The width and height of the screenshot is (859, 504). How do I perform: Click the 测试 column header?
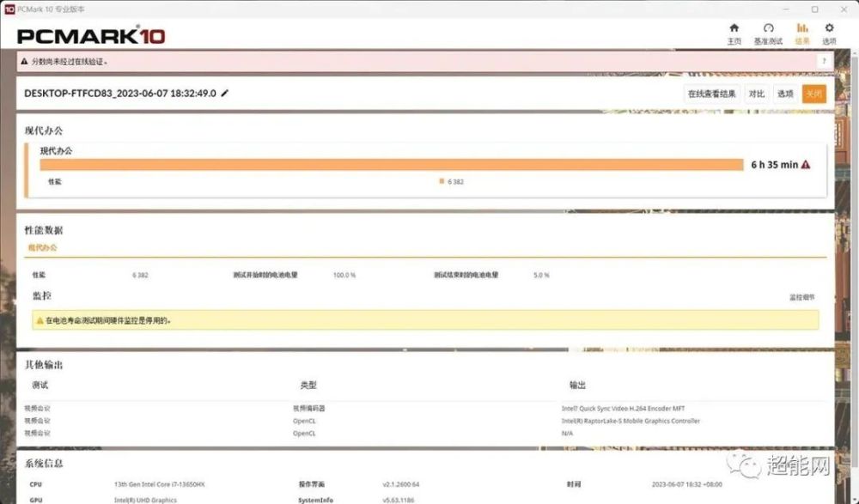[x=40, y=386]
